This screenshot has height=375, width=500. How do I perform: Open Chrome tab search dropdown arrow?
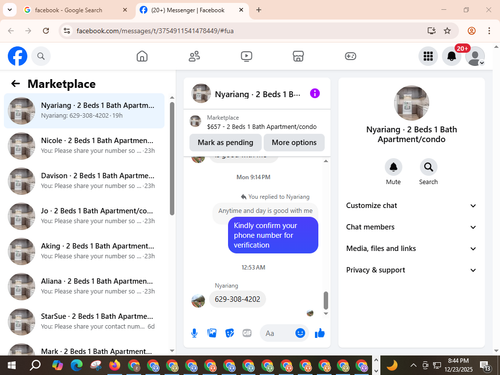10,10
